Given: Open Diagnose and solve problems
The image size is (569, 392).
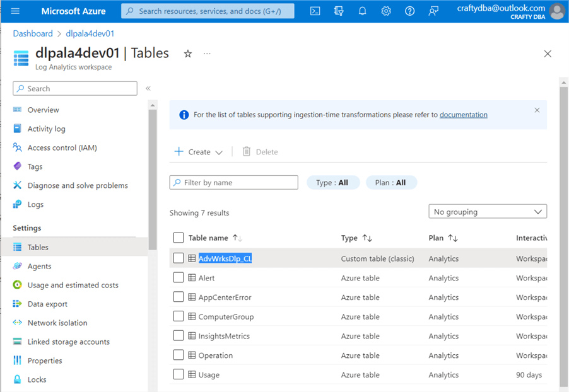Looking at the screenshot, I should [78, 185].
